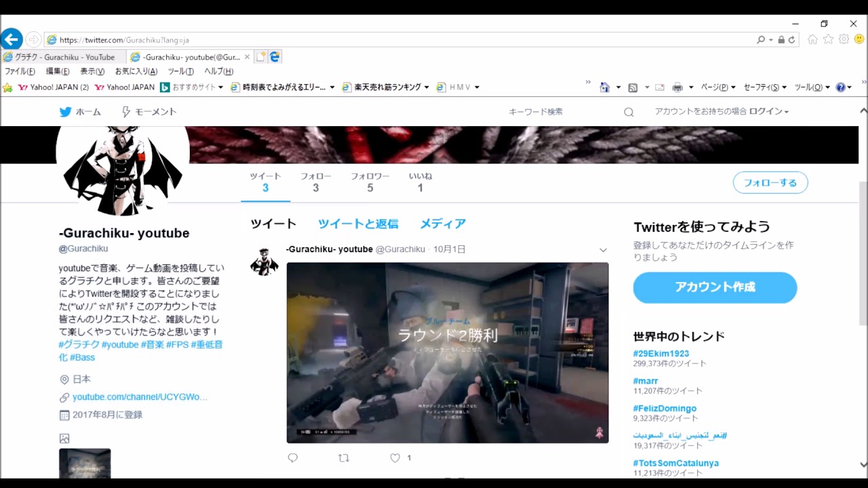The height and width of the screenshot is (488, 868).
Task: Click the Edge icon next to new tab
Action: point(275,58)
